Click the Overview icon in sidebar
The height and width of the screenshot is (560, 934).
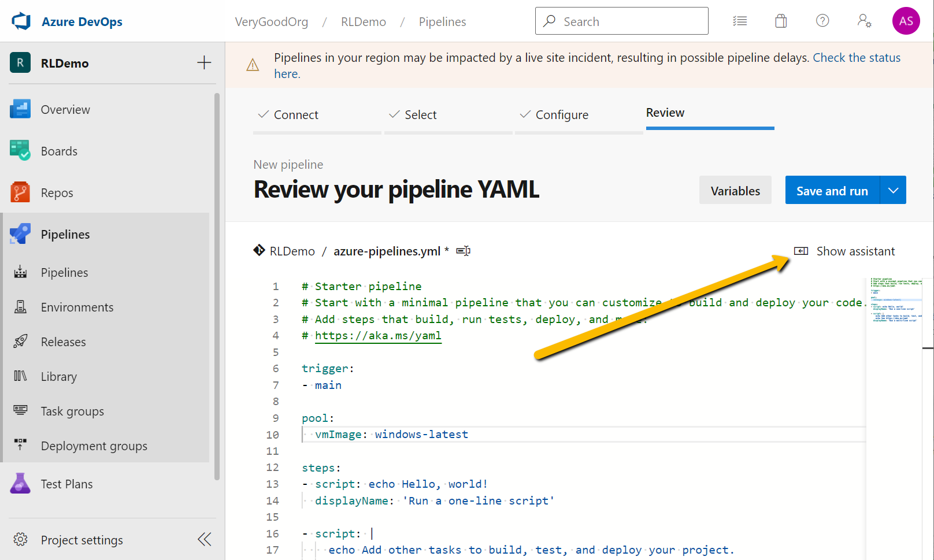[20, 109]
